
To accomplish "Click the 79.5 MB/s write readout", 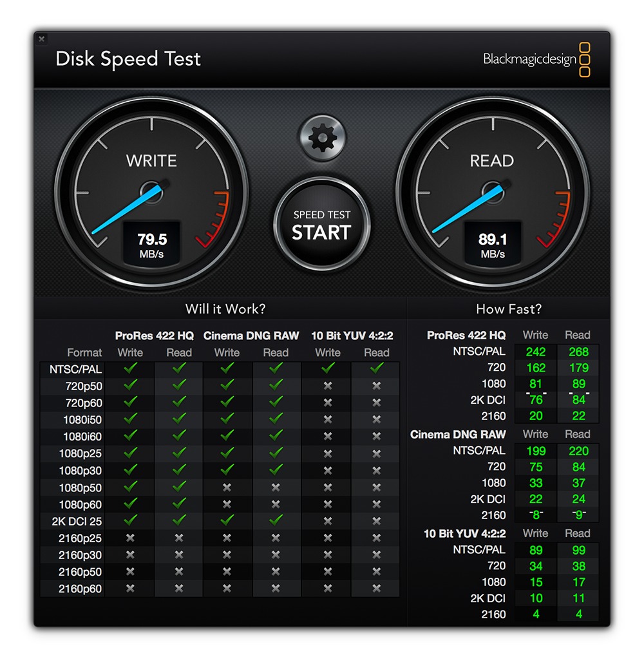I will pyautogui.click(x=151, y=245).
